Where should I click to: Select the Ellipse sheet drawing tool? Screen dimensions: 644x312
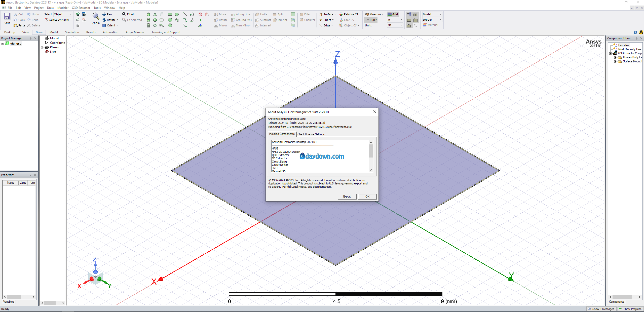(x=177, y=14)
